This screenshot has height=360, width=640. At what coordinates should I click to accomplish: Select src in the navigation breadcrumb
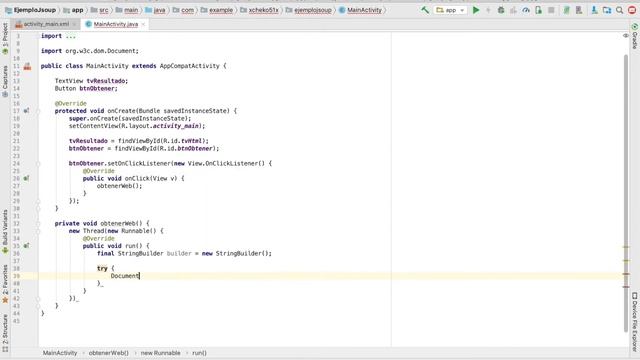pyautogui.click(x=100, y=10)
